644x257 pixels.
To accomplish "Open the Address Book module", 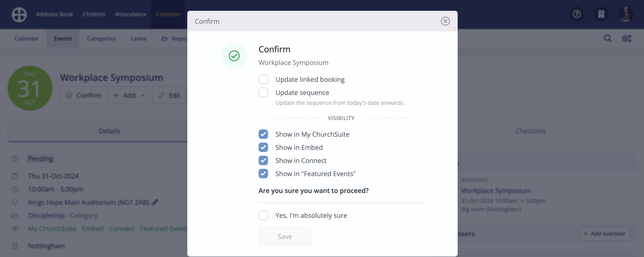I will point(54,14).
